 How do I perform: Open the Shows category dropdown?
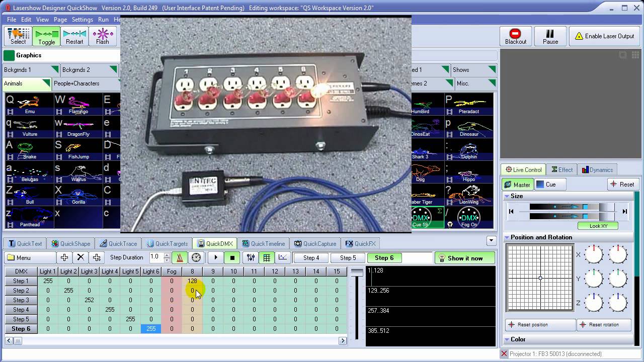(492, 70)
